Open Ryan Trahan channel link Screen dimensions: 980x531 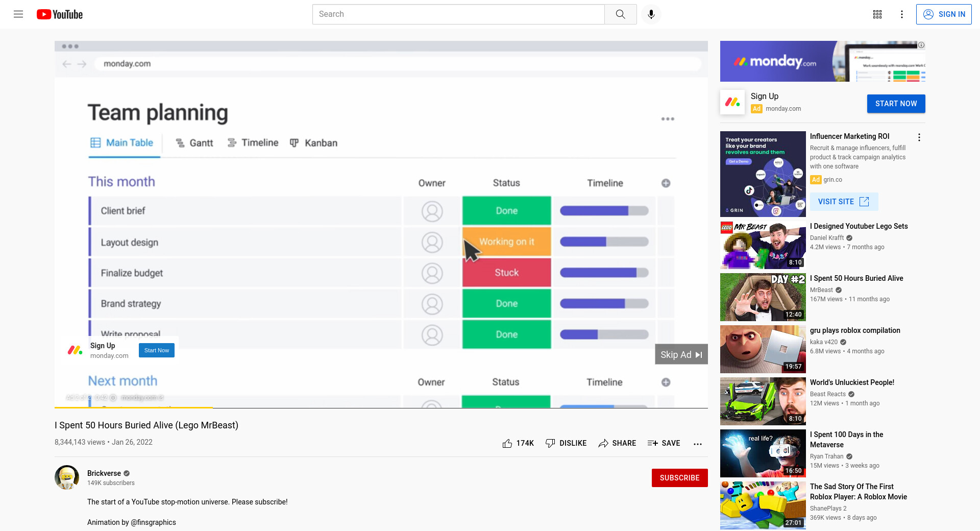coord(826,456)
